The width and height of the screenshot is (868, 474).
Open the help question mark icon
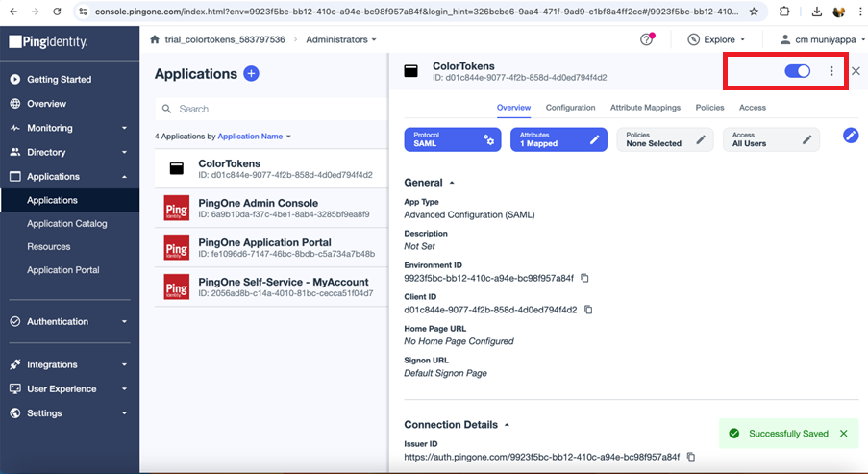point(647,39)
